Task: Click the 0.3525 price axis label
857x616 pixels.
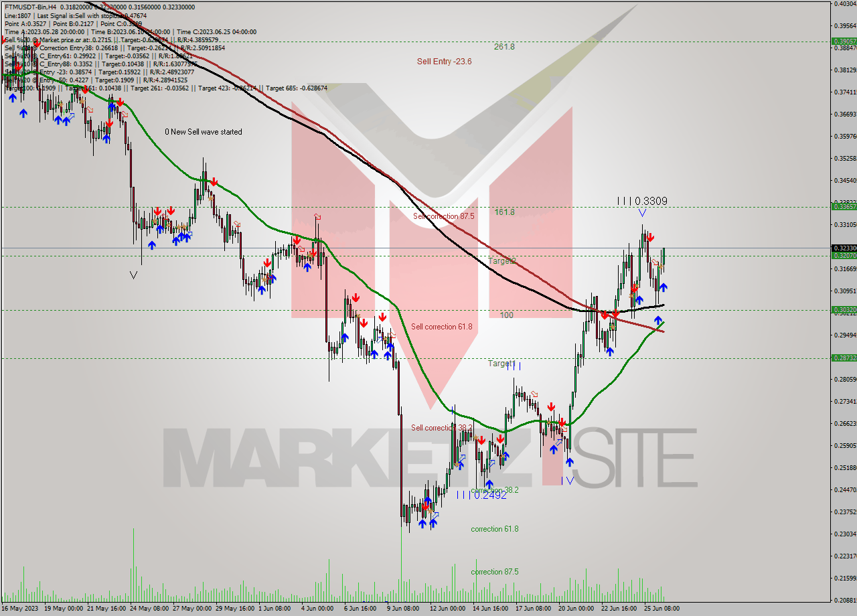Action: pos(845,159)
